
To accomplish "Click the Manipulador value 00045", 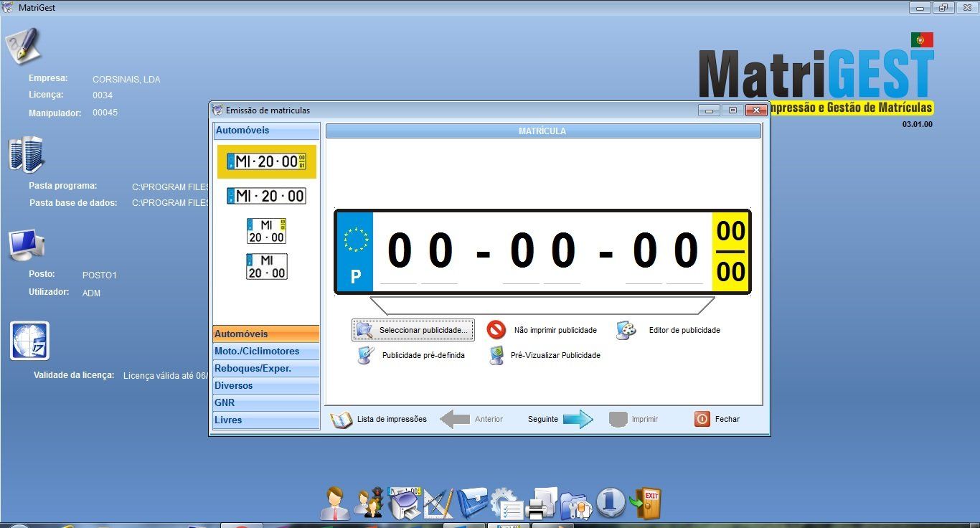I will (105, 113).
